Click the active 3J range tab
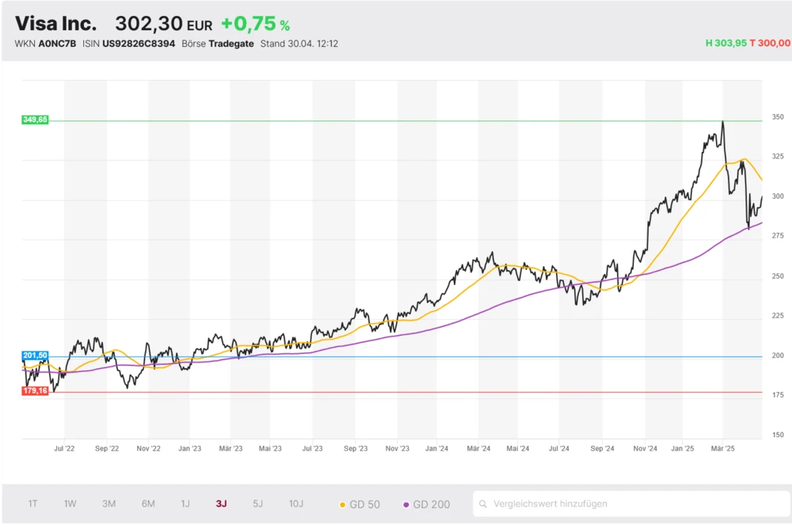The height and width of the screenshot is (532, 792). click(222, 503)
